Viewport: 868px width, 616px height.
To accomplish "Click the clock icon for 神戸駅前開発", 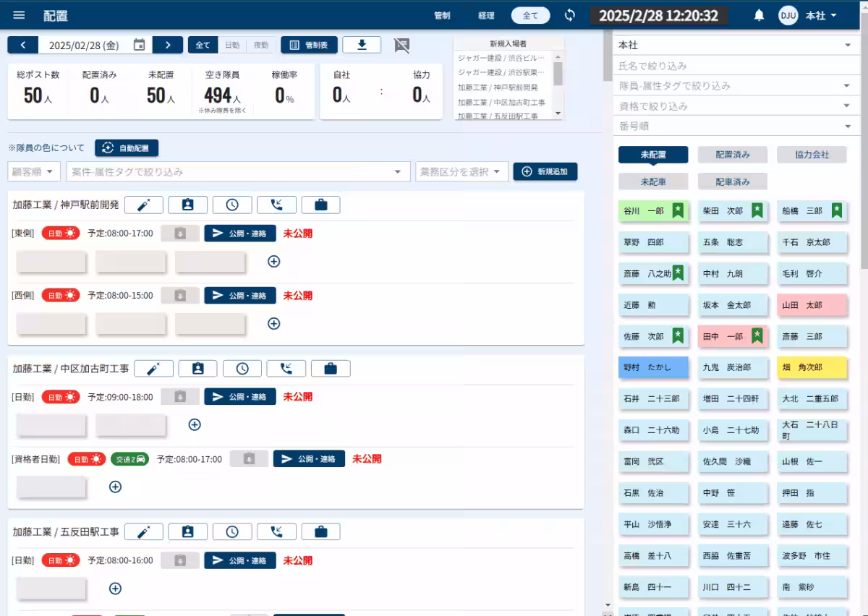I will [232, 205].
